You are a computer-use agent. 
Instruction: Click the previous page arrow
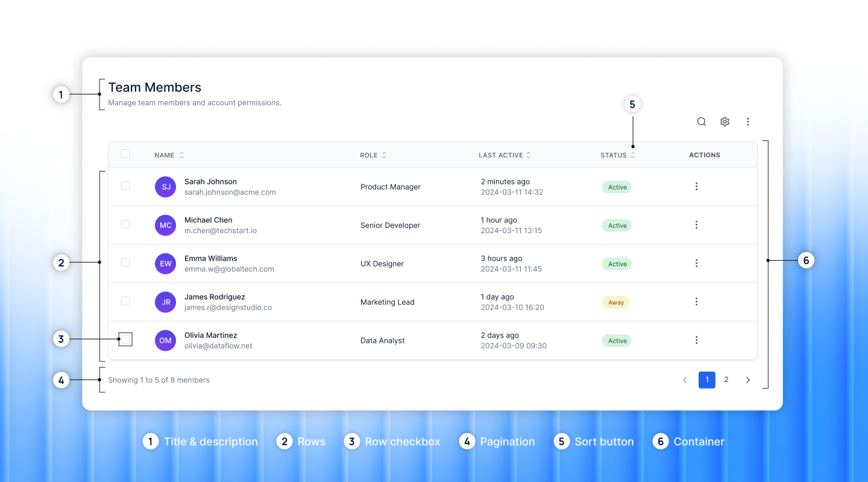point(685,380)
